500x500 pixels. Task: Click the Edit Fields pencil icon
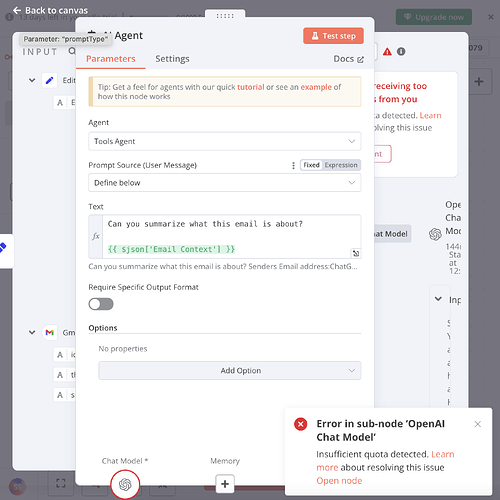[x=49, y=80]
